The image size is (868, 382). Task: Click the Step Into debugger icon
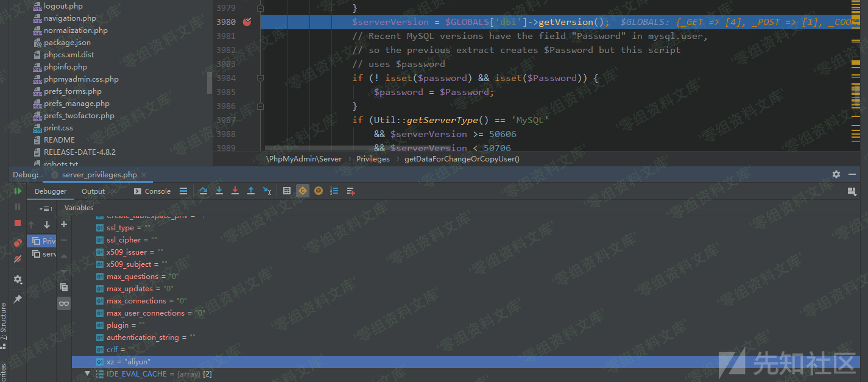pos(219,191)
